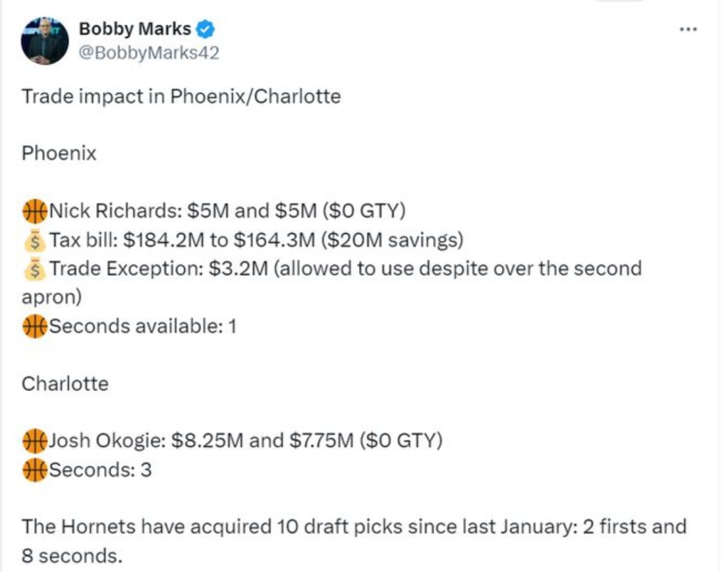Click the Josh Okogie salary text

[245, 441]
